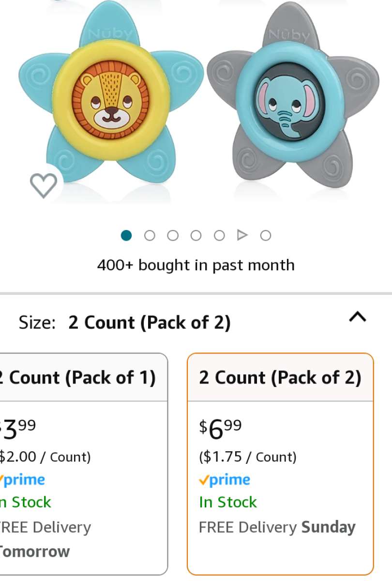Jump to the third carousel dot

173,235
